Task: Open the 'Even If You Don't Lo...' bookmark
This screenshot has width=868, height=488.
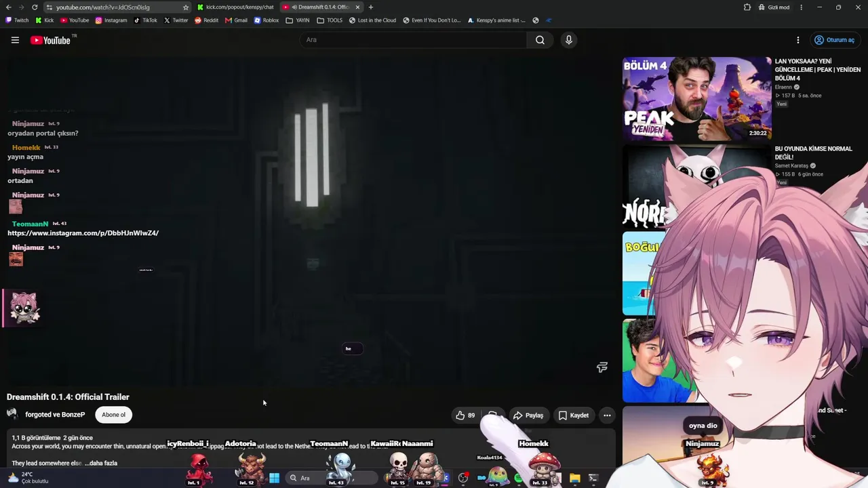Action: tap(431, 20)
